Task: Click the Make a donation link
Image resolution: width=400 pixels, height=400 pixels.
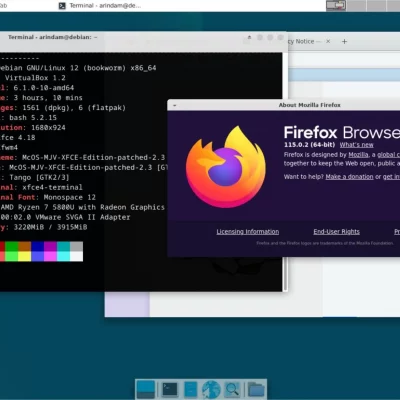Action: coord(349,177)
